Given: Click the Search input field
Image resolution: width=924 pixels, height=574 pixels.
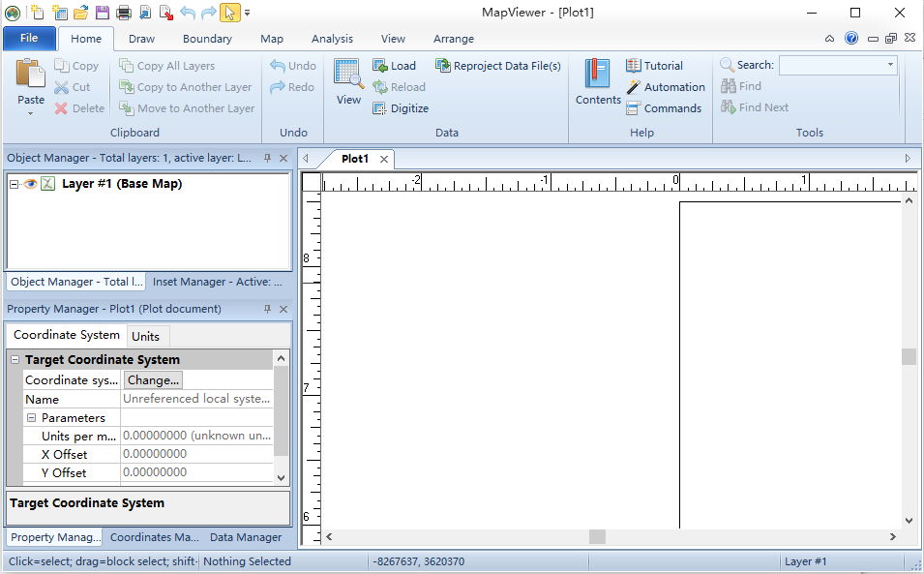Looking at the screenshot, I should 831,65.
